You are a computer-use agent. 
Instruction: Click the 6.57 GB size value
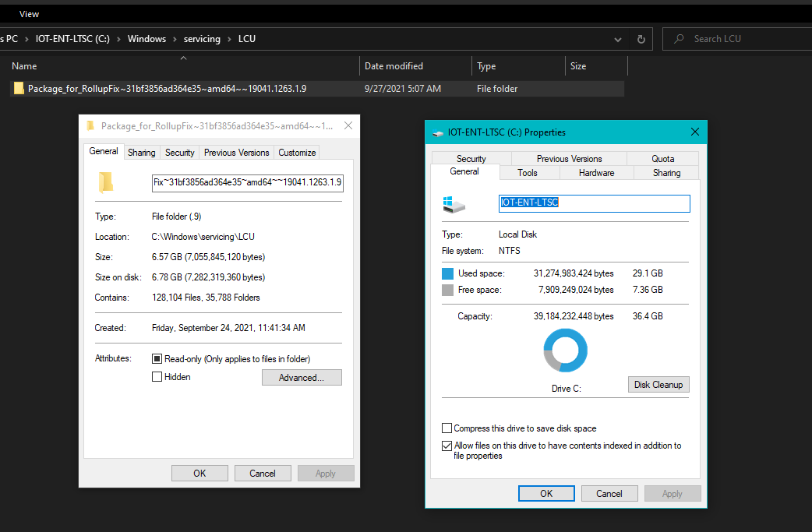click(x=208, y=257)
